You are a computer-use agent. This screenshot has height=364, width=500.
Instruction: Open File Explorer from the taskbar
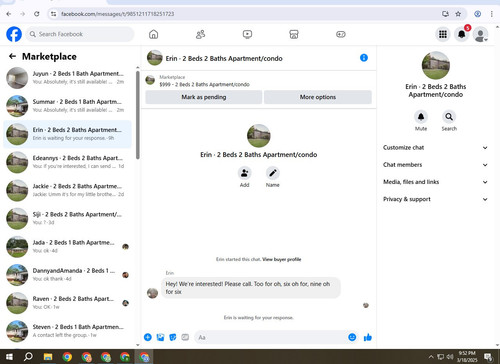coord(48,357)
